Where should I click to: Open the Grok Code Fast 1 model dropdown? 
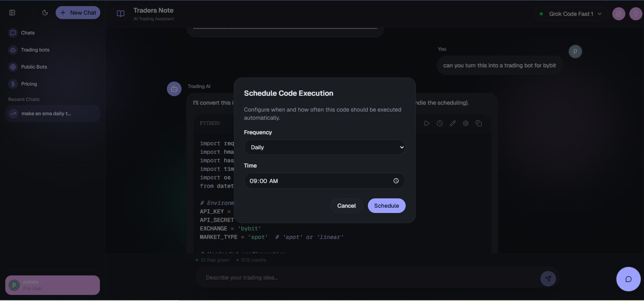(x=571, y=14)
